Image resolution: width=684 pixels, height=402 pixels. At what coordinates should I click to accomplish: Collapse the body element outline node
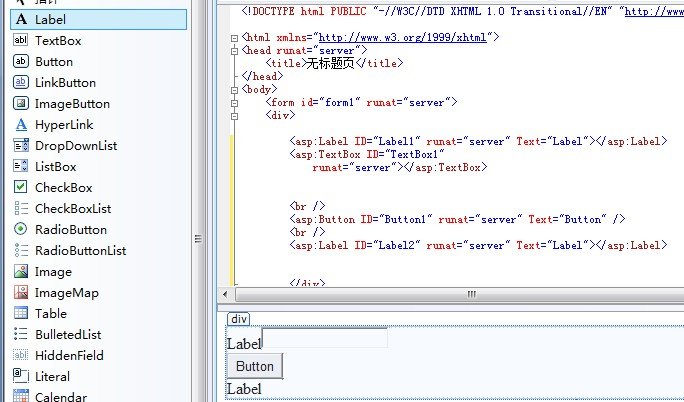[x=234, y=90]
